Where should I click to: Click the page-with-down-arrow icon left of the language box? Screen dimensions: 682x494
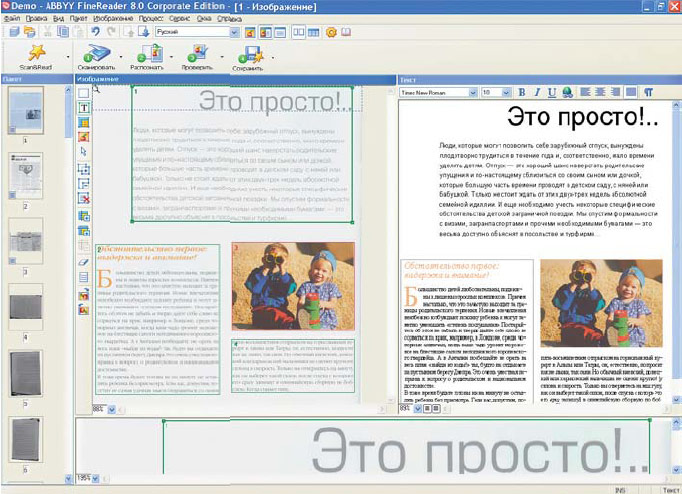[143, 32]
